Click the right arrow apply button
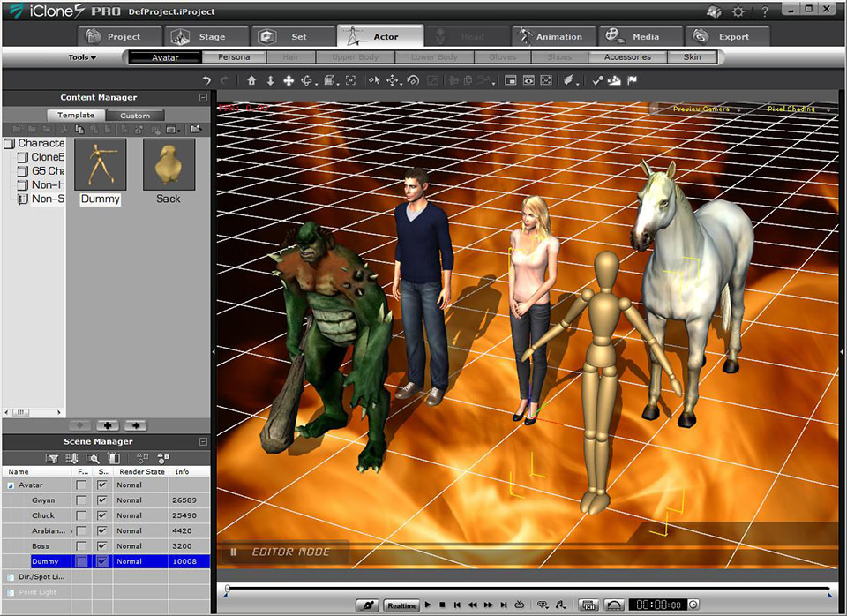 coord(136,425)
